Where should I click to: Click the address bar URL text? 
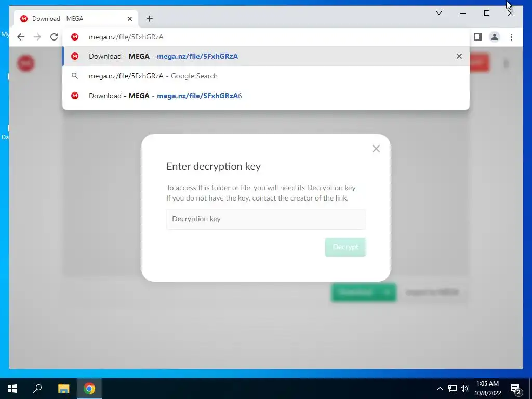pos(126,37)
